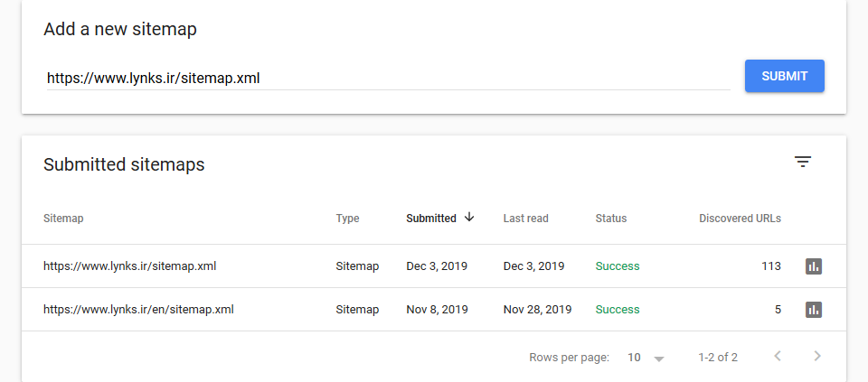The width and height of the screenshot is (868, 382).
Task: Sort by Discovered URLs column header
Action: 740,219
